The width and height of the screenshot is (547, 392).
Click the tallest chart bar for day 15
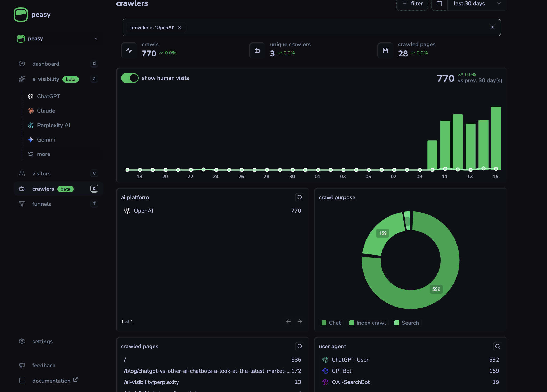(496, 138)
